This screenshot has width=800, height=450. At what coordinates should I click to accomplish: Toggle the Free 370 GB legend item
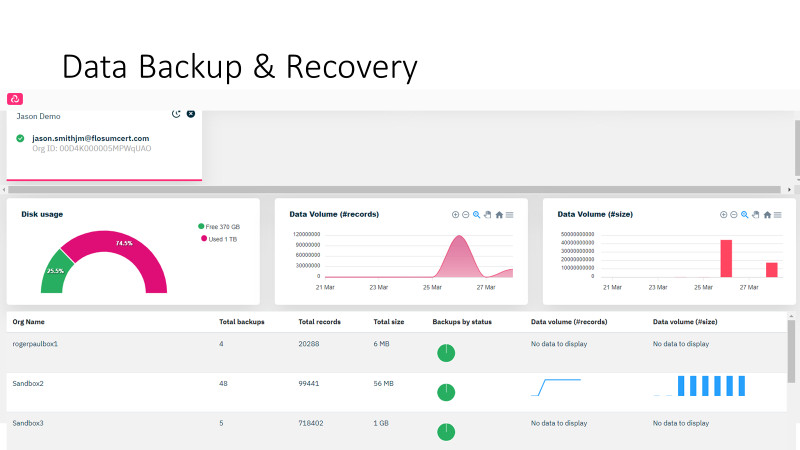[219, 227]
